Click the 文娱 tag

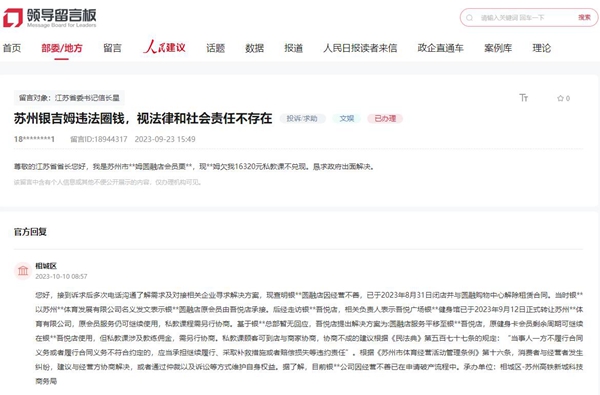[346, 119]
